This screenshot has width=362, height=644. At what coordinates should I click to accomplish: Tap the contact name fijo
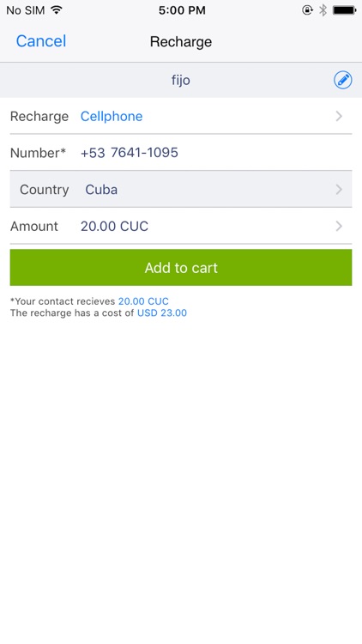pyautogui.click(x=181, y=80)
